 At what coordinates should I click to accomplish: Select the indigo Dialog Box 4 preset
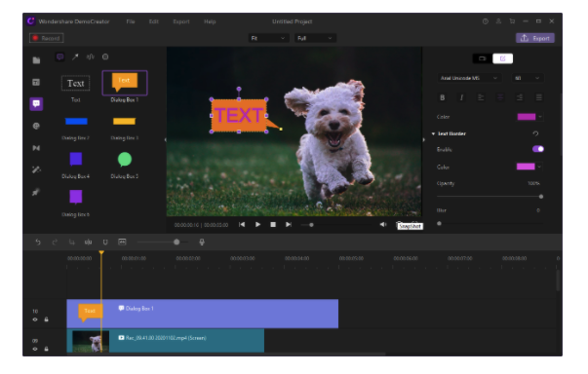[76, 159]
